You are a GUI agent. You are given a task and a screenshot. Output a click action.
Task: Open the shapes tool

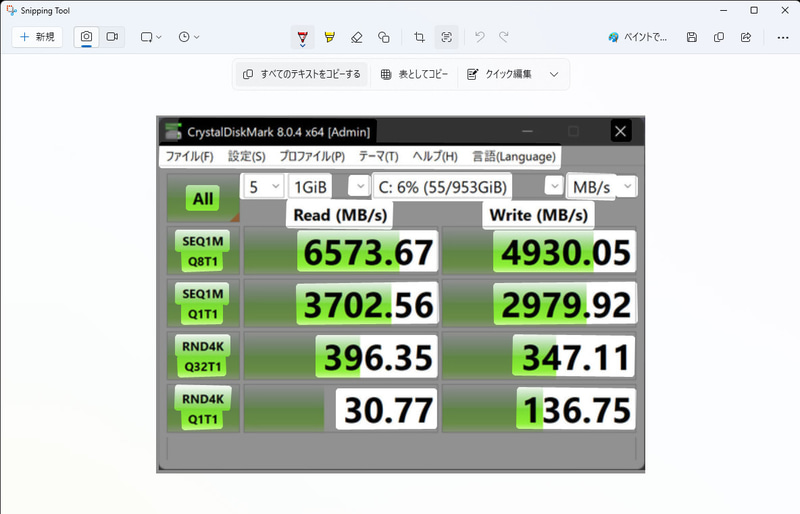coord(384,37)
